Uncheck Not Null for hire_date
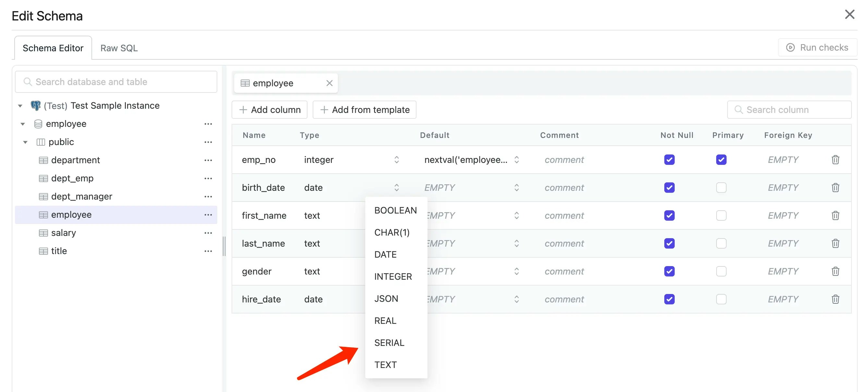 (x=669, y=299)
